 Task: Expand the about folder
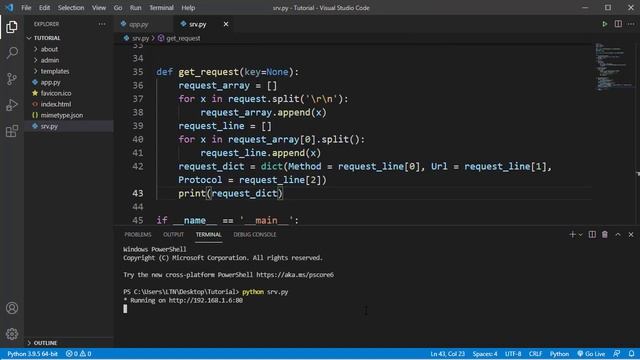pos(69,49)
